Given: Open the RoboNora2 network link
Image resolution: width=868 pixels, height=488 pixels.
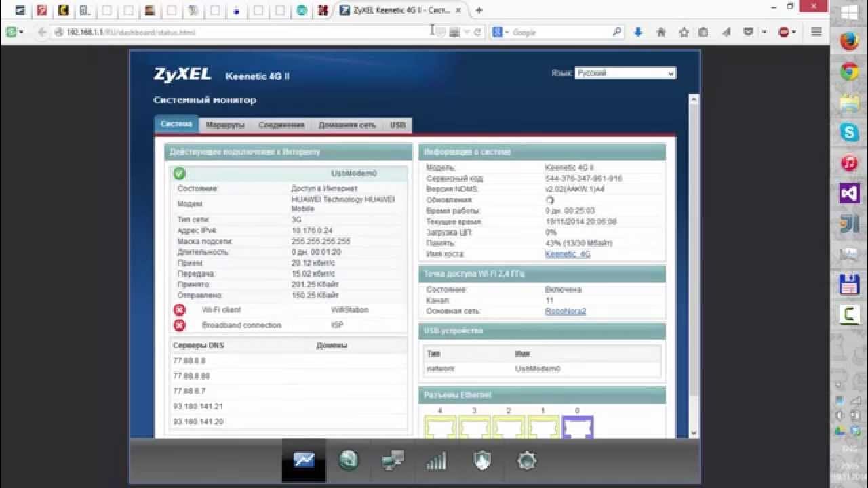Looking at the screenshot, I should [566, 311].
